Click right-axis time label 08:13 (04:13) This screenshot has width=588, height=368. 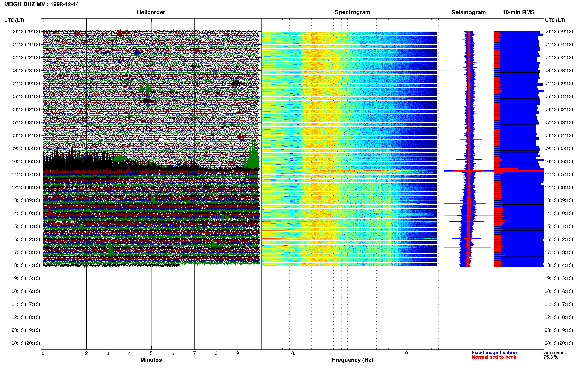pos(559,135)
